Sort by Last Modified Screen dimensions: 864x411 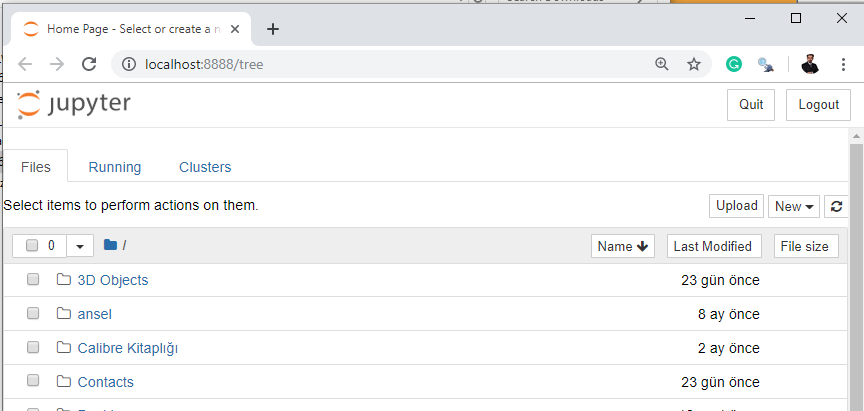click(x=714, y=246)
